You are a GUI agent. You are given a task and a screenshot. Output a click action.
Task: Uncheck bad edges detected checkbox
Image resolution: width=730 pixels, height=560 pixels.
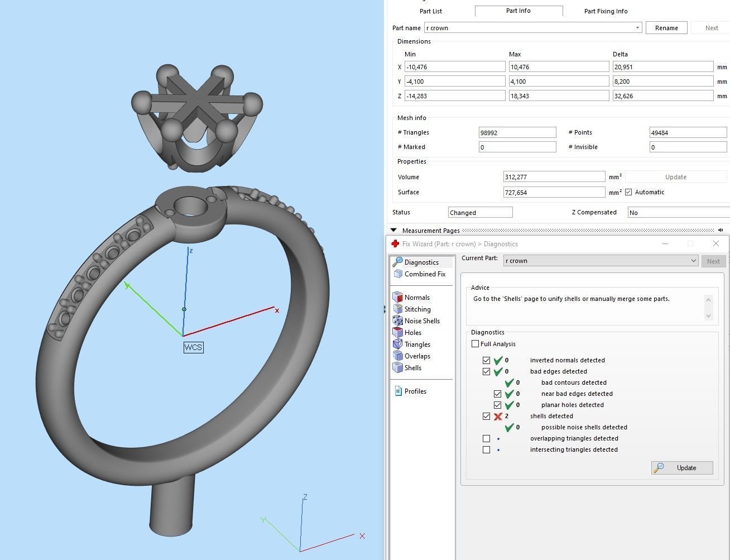486,371
